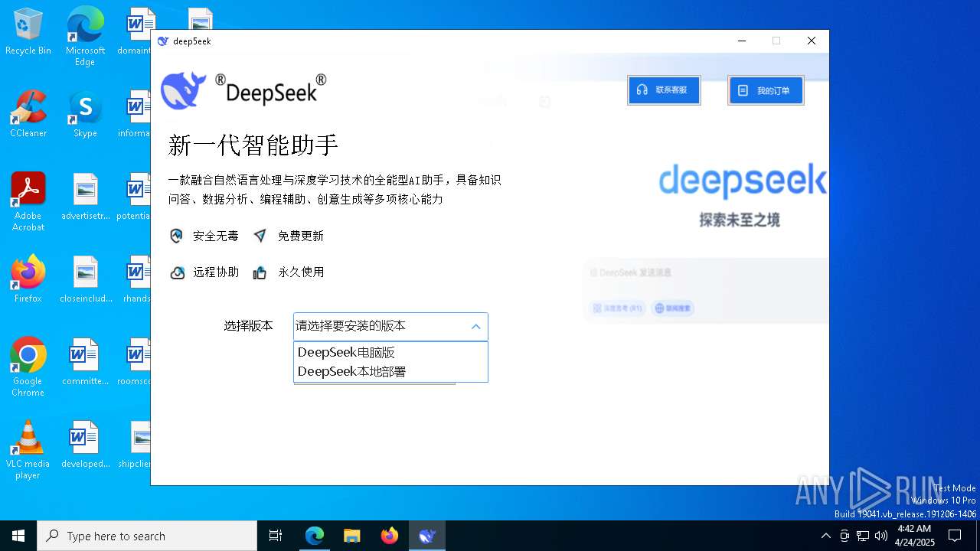Open 我的订单 my orders button
This screenshot has width=980, height=551.
coord(766,90)
